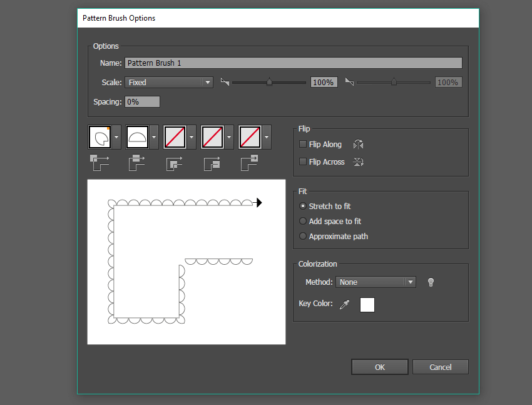Enable the Flip Across checkbox

click(x=304, y=162)
